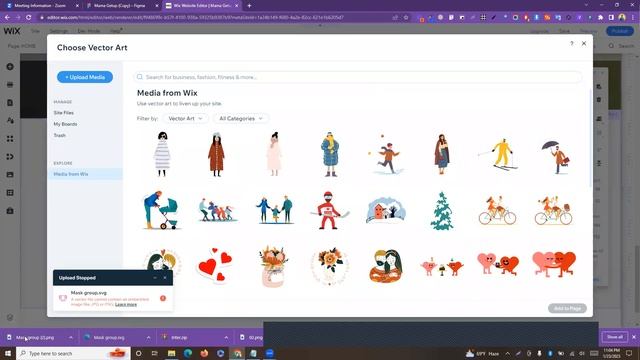Close the downloads bar
640x360 pixels.
634,337
